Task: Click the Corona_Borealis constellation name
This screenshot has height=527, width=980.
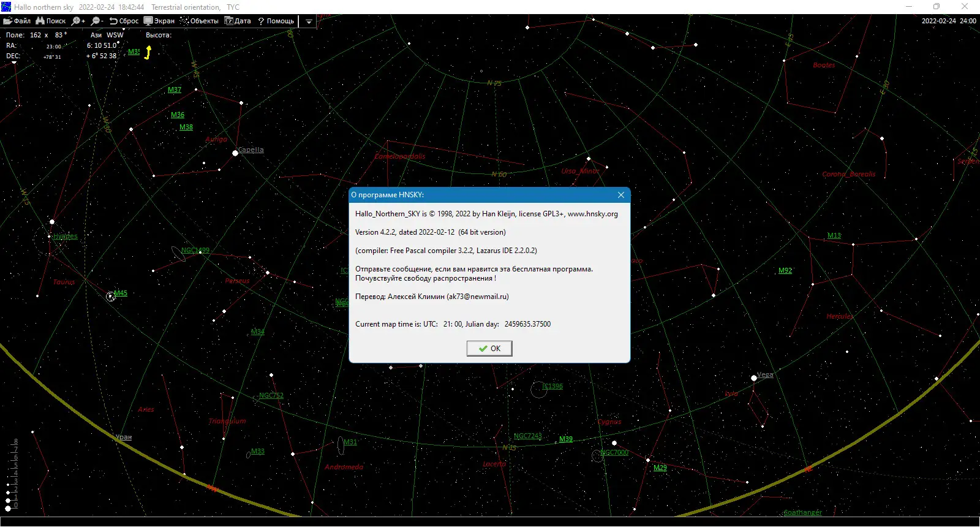Action: click(x=849, y=174)
